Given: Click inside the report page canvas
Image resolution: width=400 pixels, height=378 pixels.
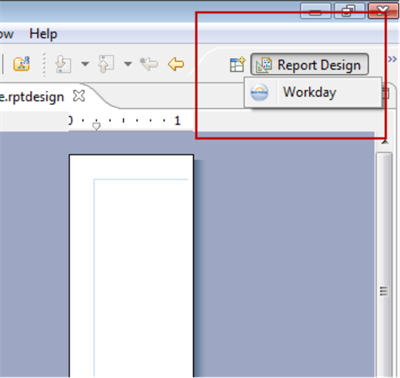Looking at the screenshot, I should coord(131,266).
